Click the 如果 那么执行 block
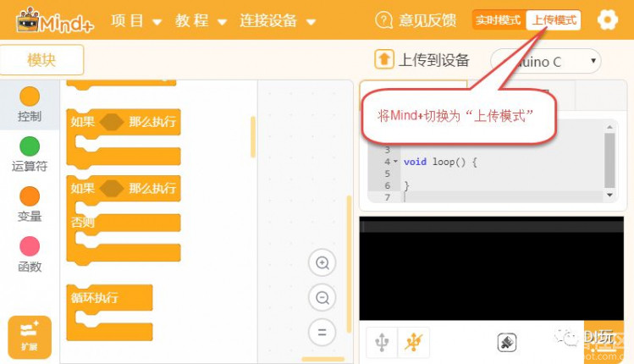This screenshot has height=364, width=634. (x=124, y=139)
